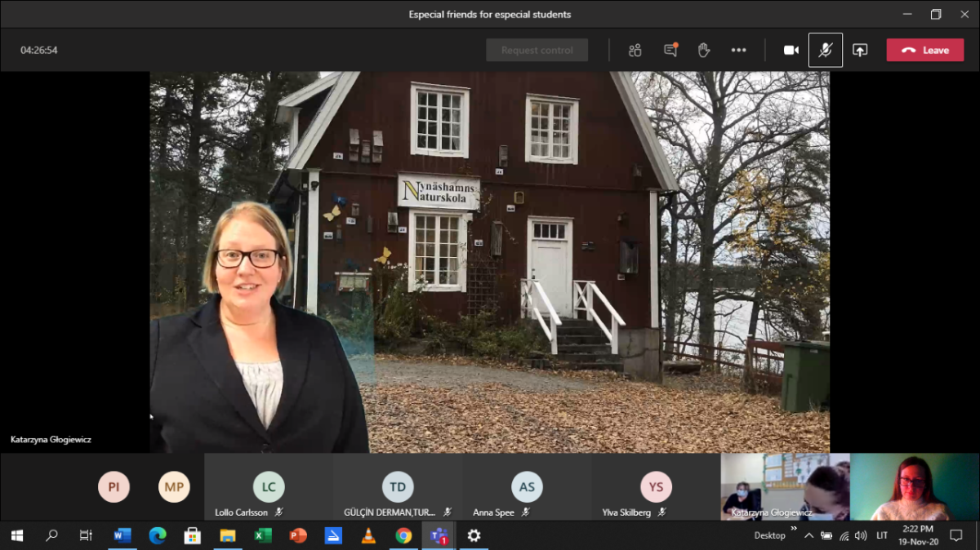Viewport: 980px width, 550px height.
Task: Select the Katarzyna Głogiewicz video thumbnail
Action: point(784,487)
